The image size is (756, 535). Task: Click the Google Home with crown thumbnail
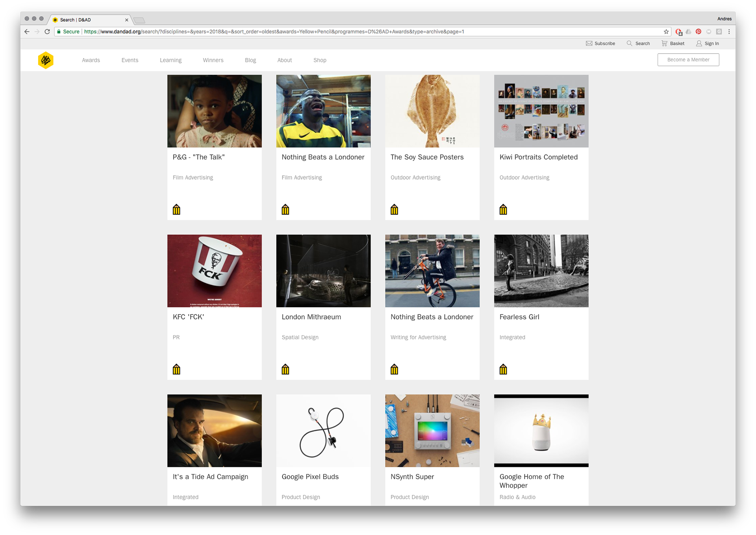[541, 431]
